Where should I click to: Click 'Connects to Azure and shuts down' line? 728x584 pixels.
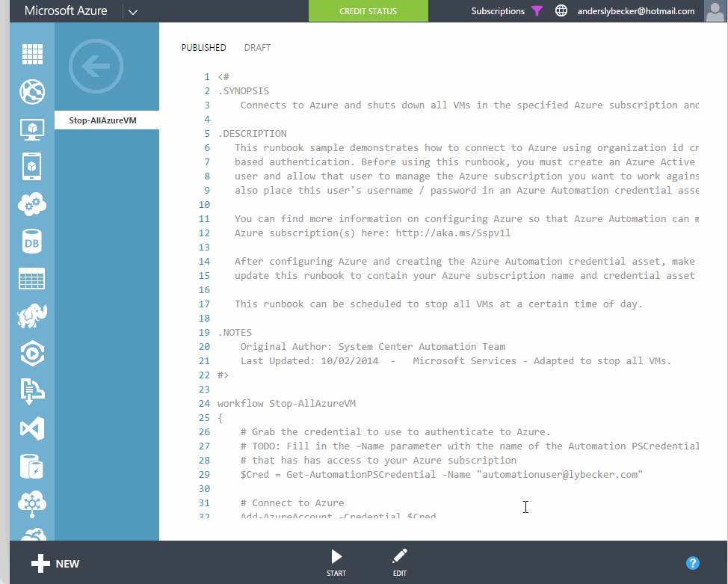470,105
